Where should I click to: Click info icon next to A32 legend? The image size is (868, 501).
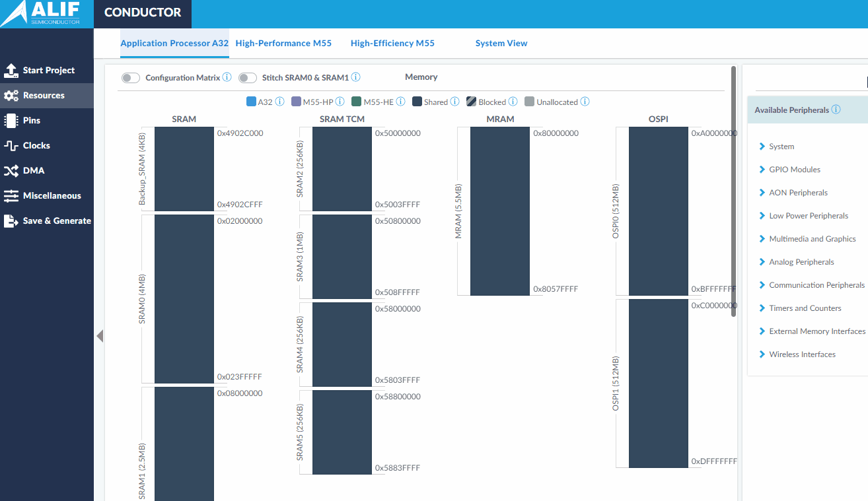pyautogui.click(x=279, y=102)
